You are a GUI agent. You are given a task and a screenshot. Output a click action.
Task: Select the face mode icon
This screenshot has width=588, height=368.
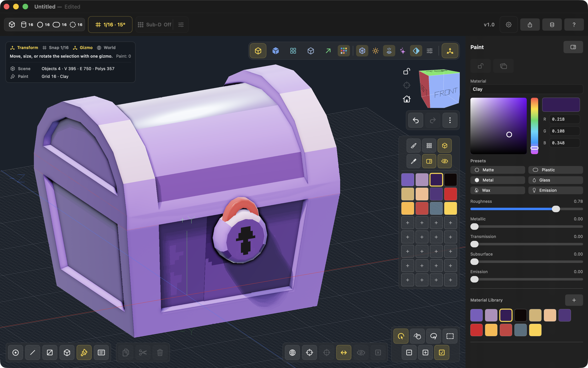pyautogui.click(x=50, y=352)
